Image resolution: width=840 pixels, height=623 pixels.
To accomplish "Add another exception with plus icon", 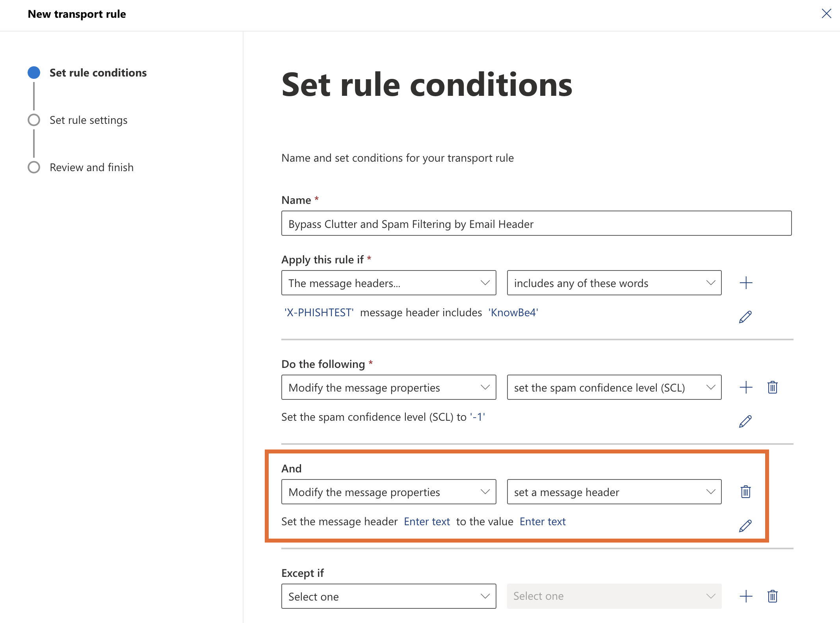I will [x=746, y=596].
